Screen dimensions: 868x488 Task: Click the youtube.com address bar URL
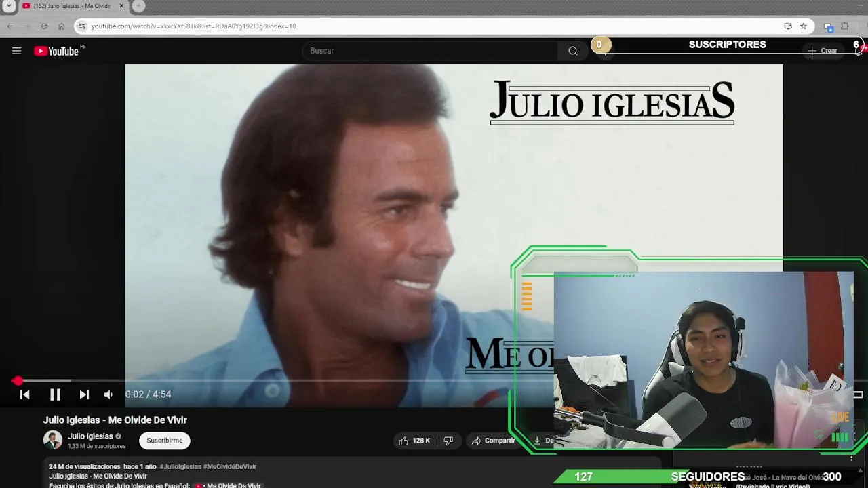(x=194, y=26)
